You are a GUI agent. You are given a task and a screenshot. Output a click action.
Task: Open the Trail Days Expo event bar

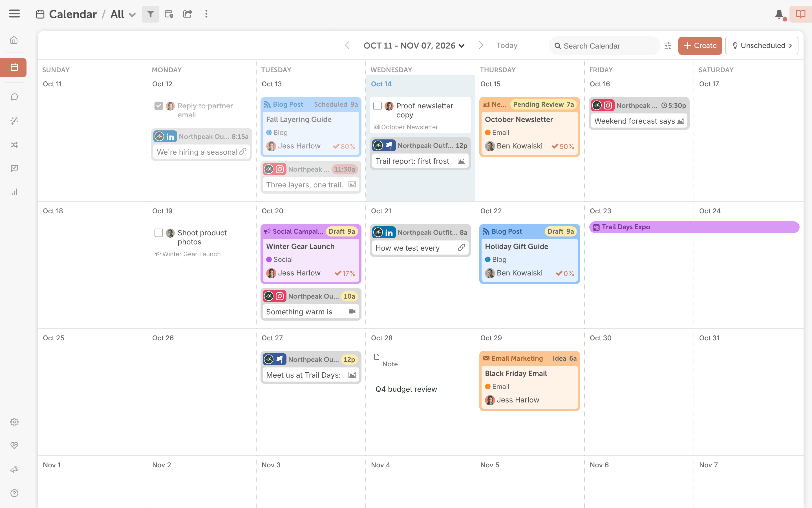(694, 227)
